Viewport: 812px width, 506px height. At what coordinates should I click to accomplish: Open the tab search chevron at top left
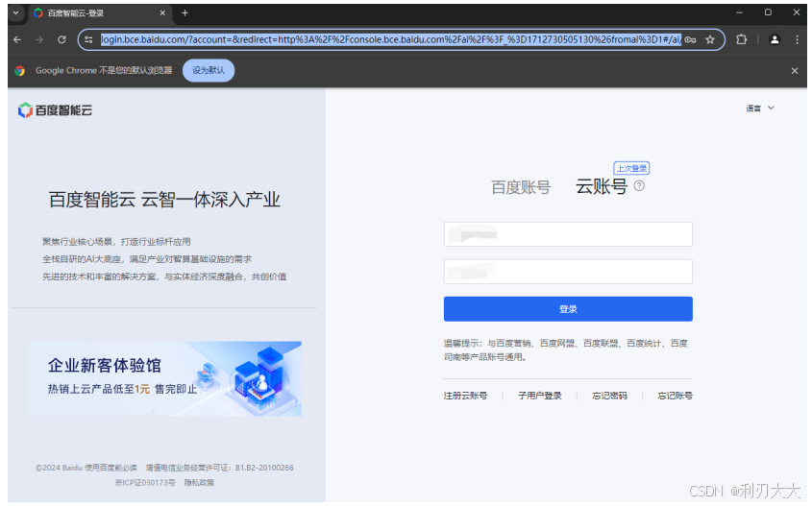[16, 12]
